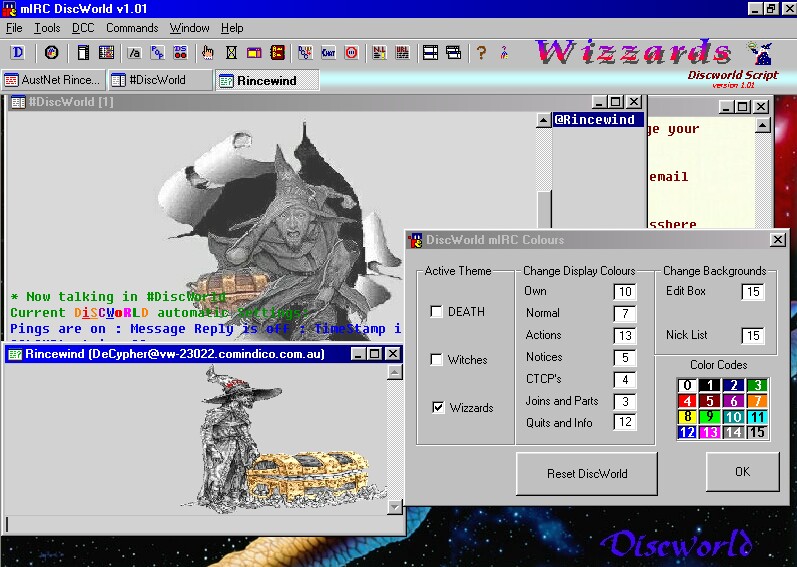Click OK in the Colours dialog
This screenshot has width=797, height=567.
742,472
